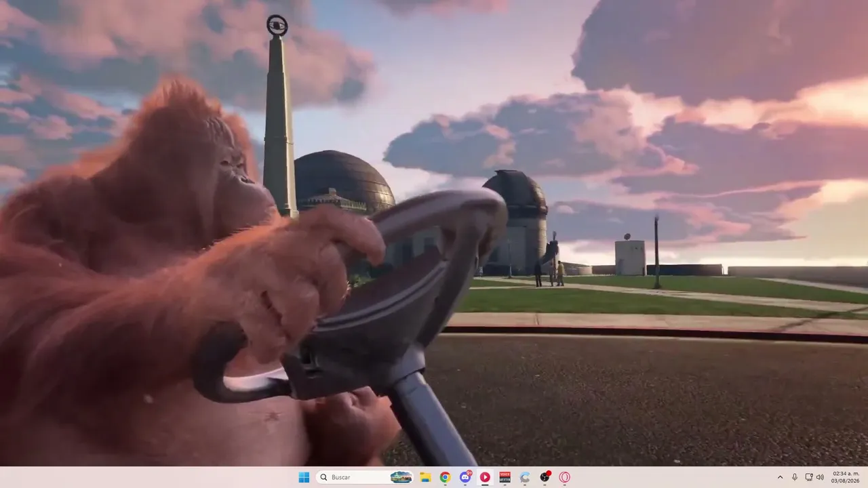The width and height of the screenshot is (868, 488).
Task: Open Discord with the 9+ badge
Action: click(465, 477)
